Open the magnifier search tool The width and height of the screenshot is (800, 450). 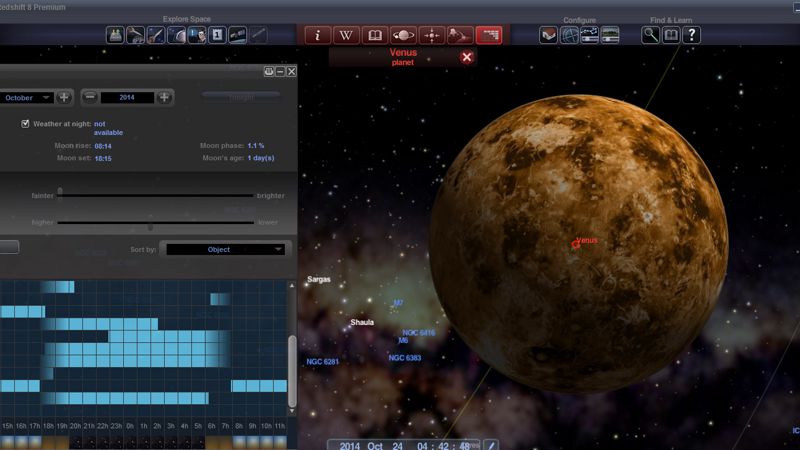coord(651,35)
